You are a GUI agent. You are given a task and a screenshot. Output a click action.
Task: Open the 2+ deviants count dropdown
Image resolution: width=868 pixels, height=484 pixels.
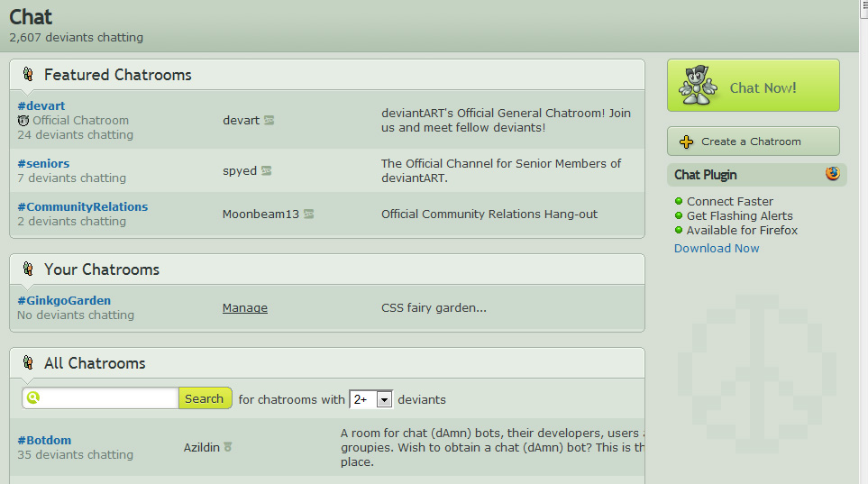pyautogui.click(x=370, y=399)
